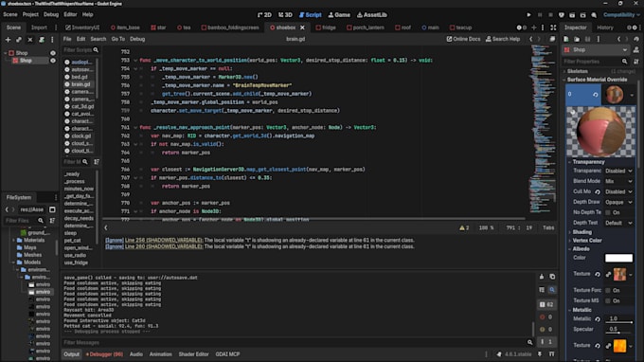The width and height of the screenshot is (644, 362).
Task: Select brain.gd in the script list
Action: pyautogui.click(x=79, y=84)
